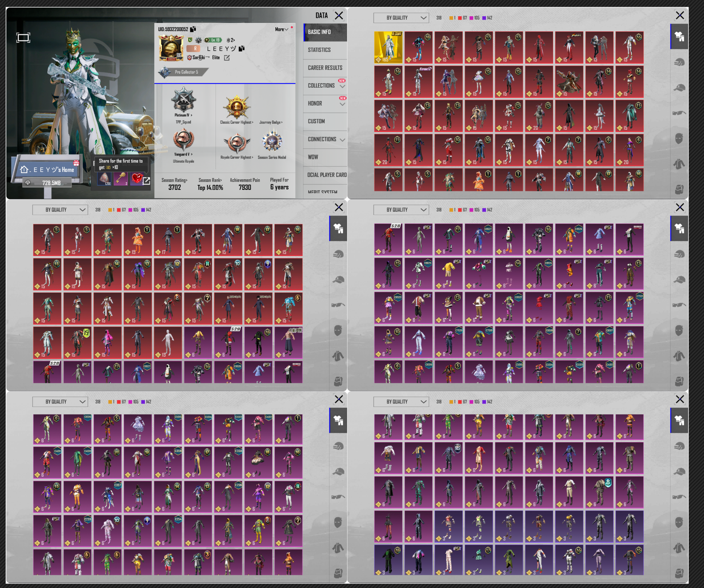Open jacket category icon in top-right inventory panel
The image size is (704, 588).
pyautogui.click(x=679, y=164)
